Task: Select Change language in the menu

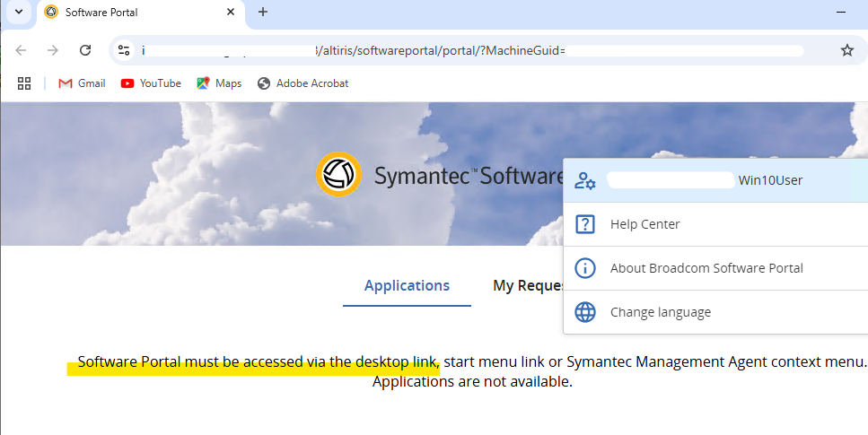Action: coord(660,312)
